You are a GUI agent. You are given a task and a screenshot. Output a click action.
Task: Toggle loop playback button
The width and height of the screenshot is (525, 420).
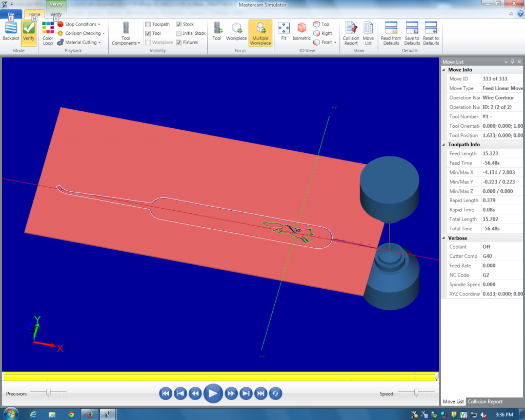[x=275, y=393]
